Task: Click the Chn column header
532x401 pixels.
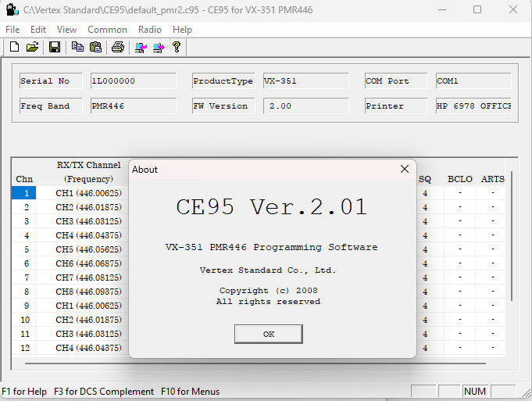Action: pos(24,179)
